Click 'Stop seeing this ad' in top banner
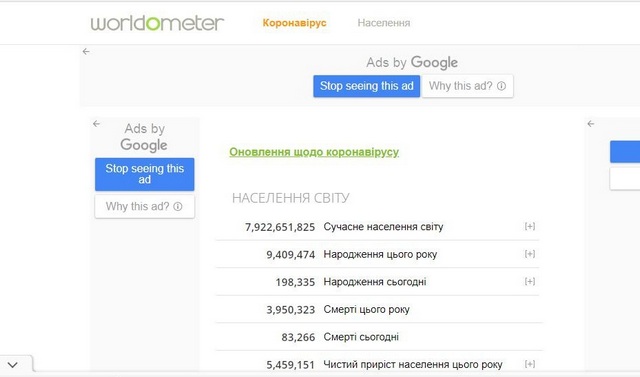 pos(367,86)
